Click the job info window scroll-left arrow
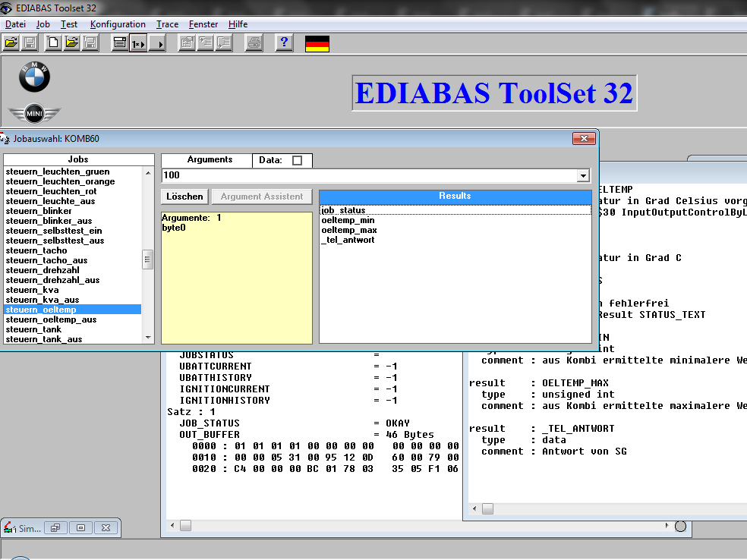The image size is (747, 560). click(x=474, y=508)
